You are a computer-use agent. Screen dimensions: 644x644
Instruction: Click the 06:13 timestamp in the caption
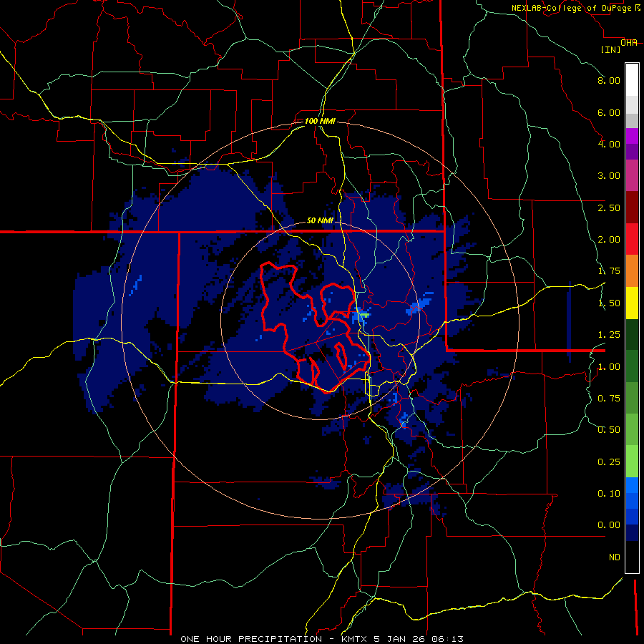pos(448,639)
